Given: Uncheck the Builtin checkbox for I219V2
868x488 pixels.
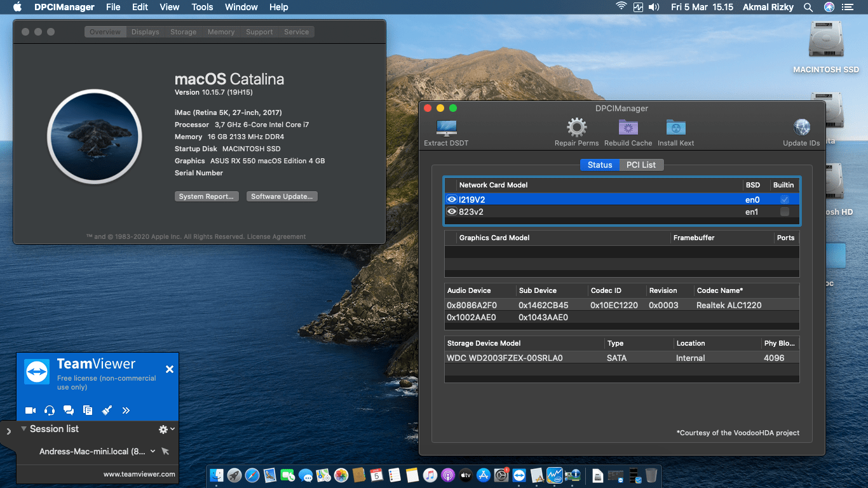Looking at the screenshot, I should click(x=784, y=199).
